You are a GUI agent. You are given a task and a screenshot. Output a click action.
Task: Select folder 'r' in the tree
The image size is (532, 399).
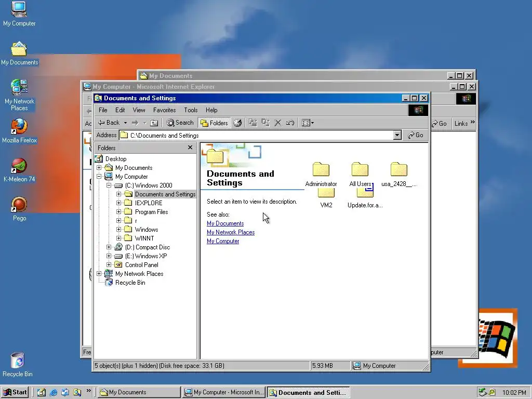[136, 221]
